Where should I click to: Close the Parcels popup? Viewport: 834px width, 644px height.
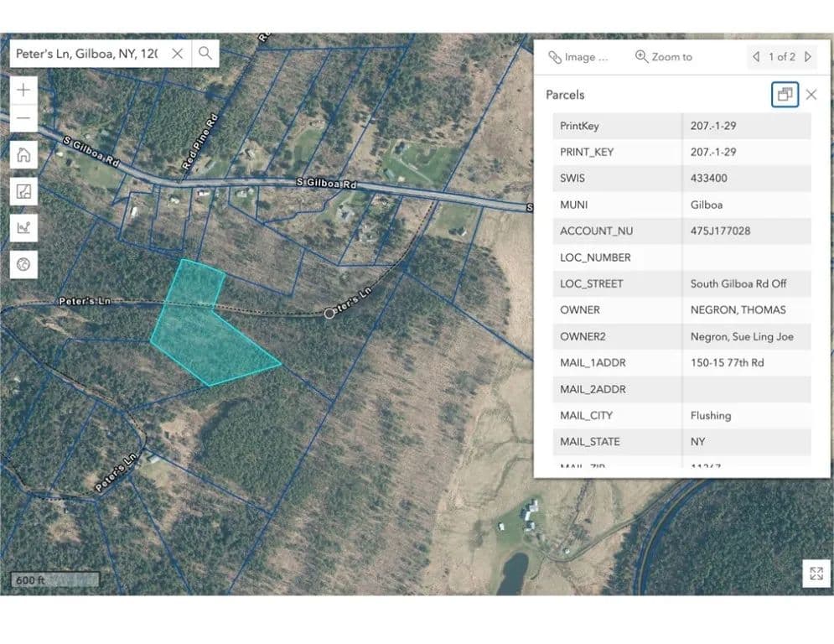pyautogui.click(x=811, y=95)
